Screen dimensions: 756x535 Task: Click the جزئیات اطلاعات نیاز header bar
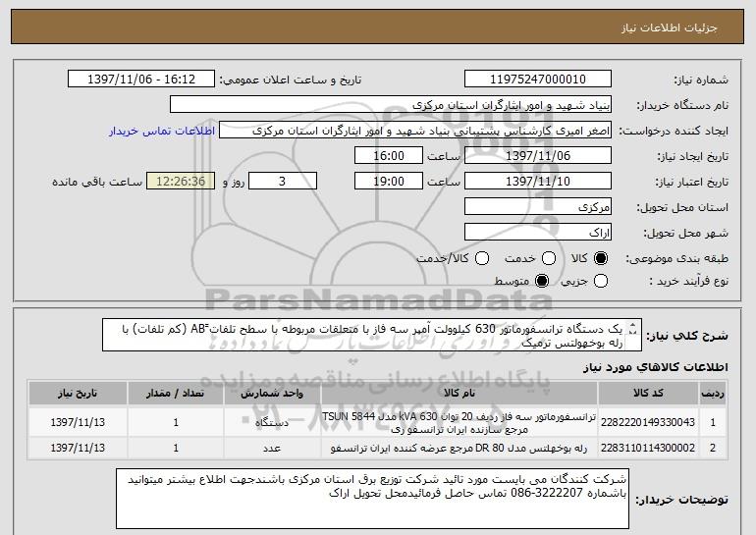(x=378, y=27)
